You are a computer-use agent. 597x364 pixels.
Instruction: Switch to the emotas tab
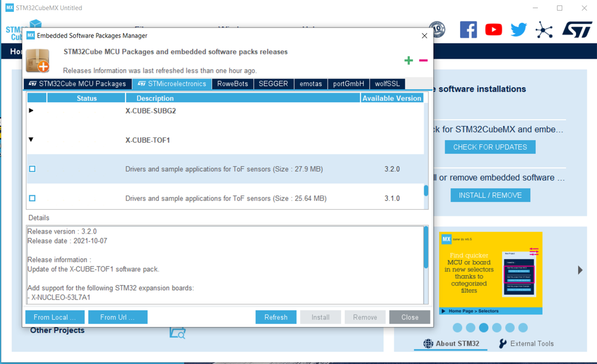tap(310, 84)
